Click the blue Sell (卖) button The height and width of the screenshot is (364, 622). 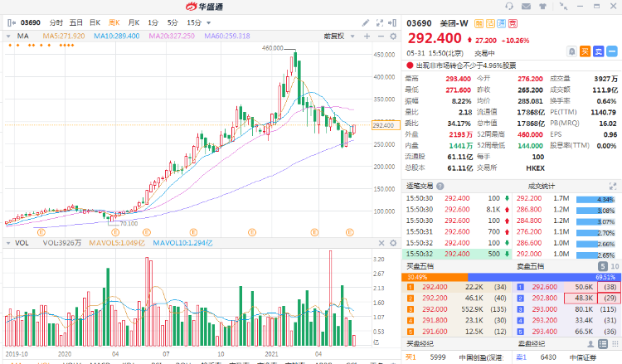(599, 51)
